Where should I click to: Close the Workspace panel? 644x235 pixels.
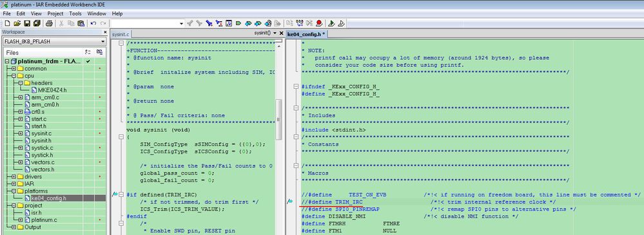[x=104, y=32]
